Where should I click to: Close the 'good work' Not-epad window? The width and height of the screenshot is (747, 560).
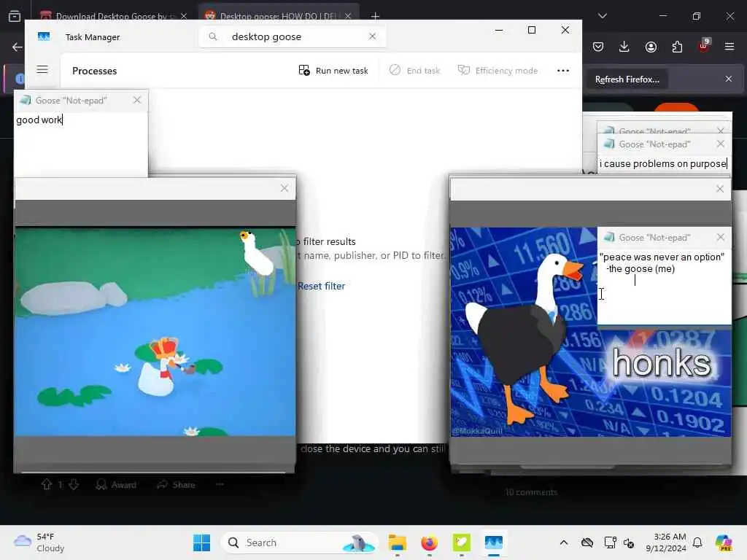(x=137, y=100)
